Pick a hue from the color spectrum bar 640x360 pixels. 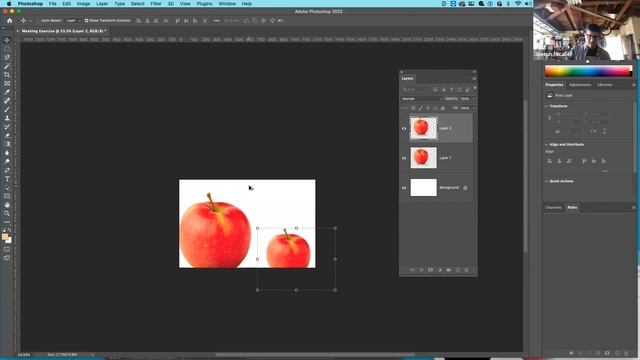pos(588,71)
